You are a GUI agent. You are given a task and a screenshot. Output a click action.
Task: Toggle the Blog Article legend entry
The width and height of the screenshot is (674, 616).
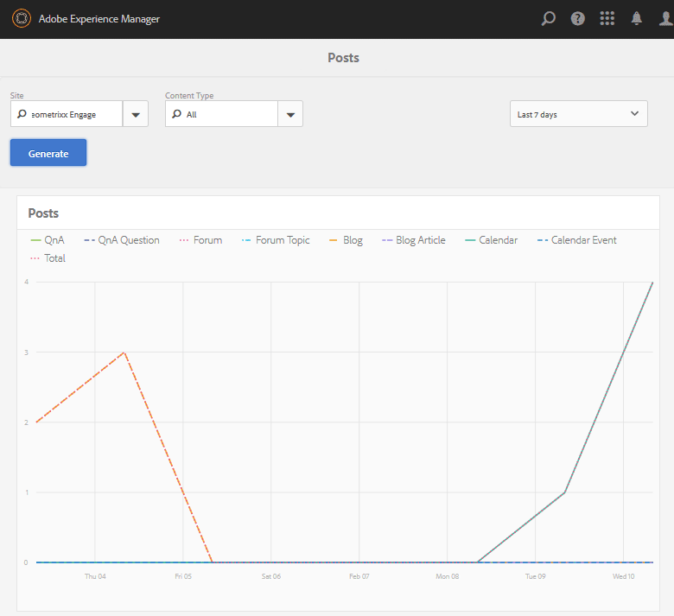click(x=414, y=240)
